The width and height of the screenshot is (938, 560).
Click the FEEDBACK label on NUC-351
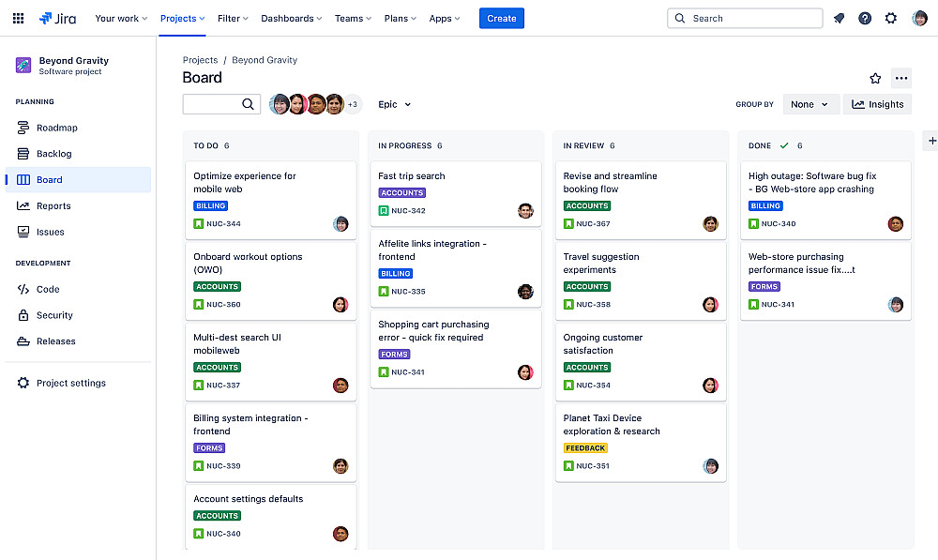point(585,448)
